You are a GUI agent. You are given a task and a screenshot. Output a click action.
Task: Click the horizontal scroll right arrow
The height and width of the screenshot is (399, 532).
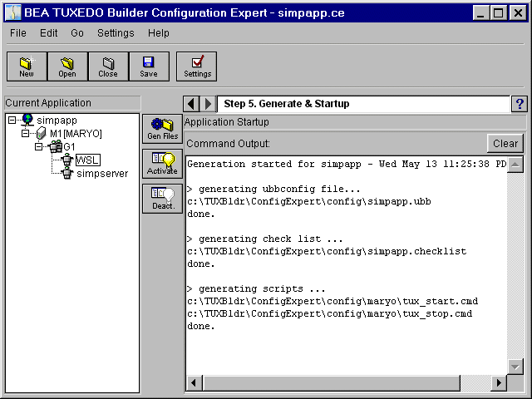tap(499, 383)
